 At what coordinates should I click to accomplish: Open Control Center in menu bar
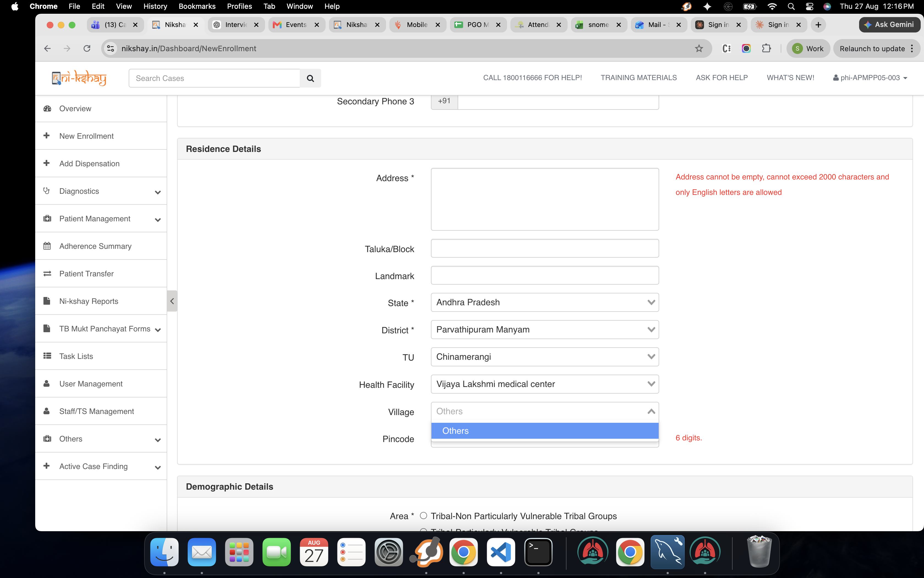[x=809, y=7]
